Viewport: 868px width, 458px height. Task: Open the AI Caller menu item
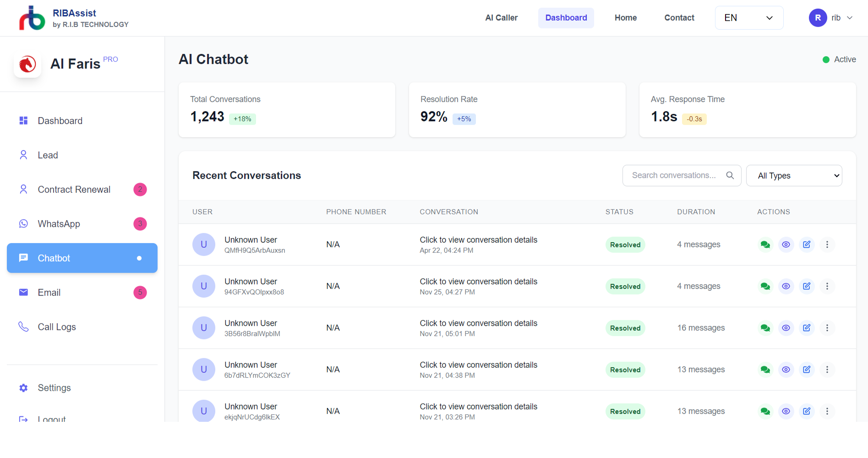(x=501, y=18)
